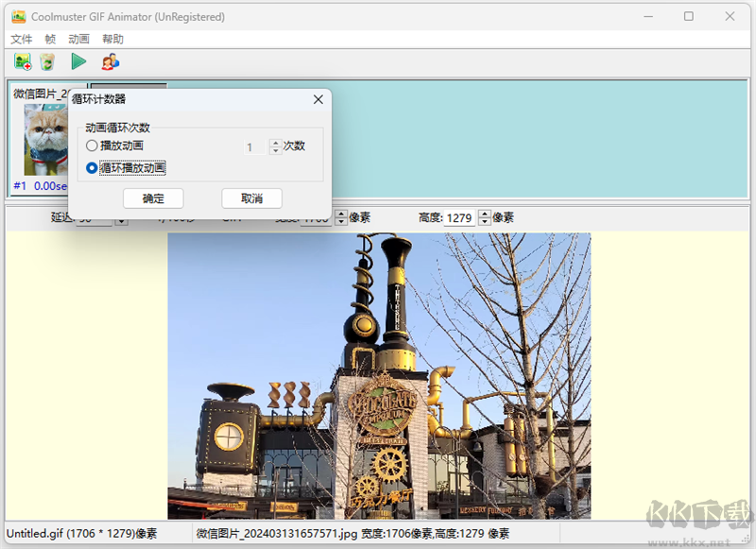This screenshot has width=756, height=549.
Task: Select the 播放动画 radio button
Action: click(x=92, y=146)
